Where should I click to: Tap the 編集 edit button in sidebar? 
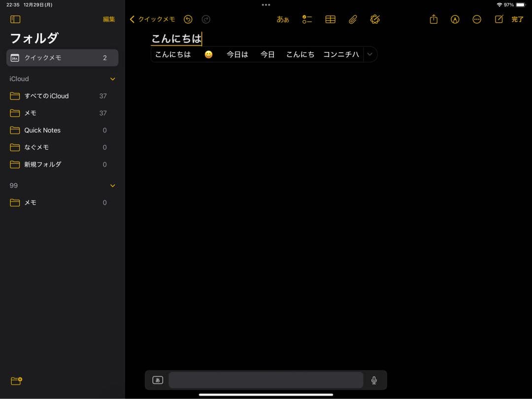point(109,19)
